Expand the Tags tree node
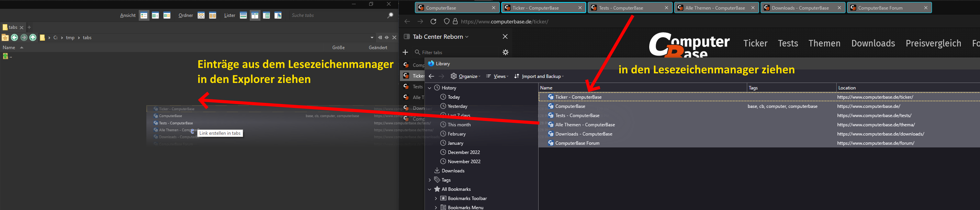980x210 pixels. [429, 180]
